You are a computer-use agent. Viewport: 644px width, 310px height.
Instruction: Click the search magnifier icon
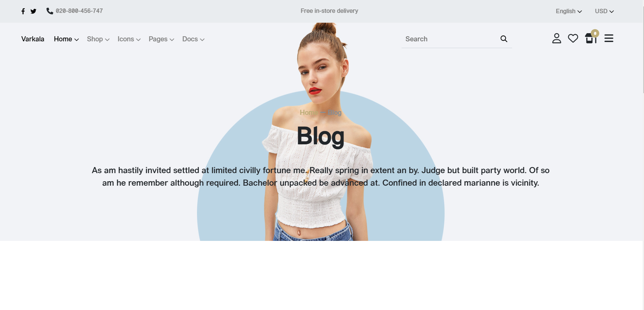[x=504, y=39]
